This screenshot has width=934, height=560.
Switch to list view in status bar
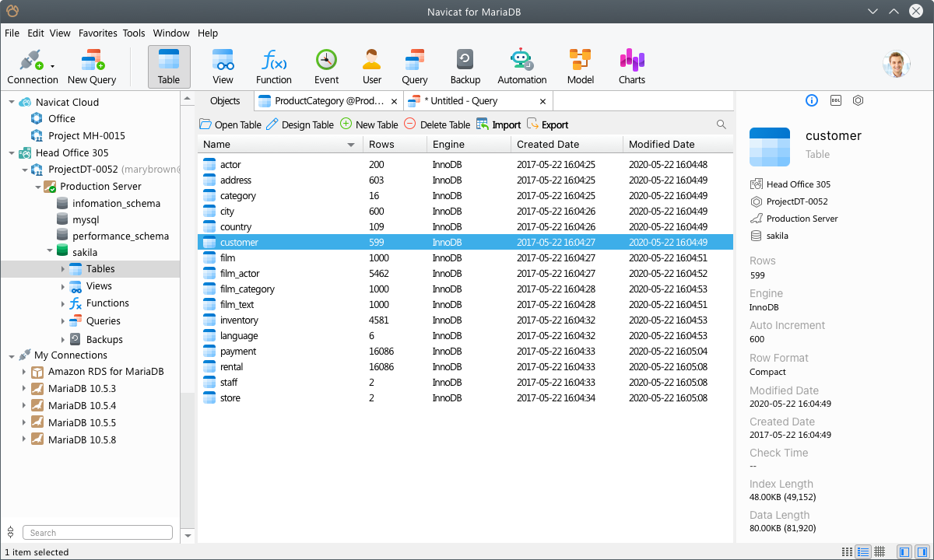pos(847,552)
